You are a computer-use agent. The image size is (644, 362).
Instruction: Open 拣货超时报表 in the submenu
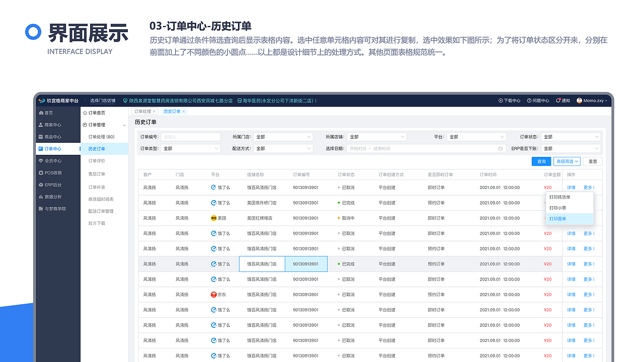[x=101, y=199]
